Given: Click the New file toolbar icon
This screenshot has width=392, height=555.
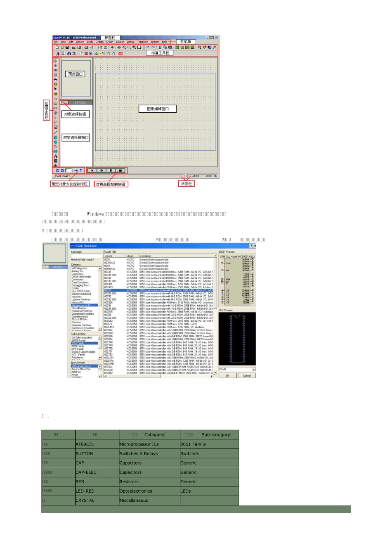Looking at the screenshot, I should [57, 47].
